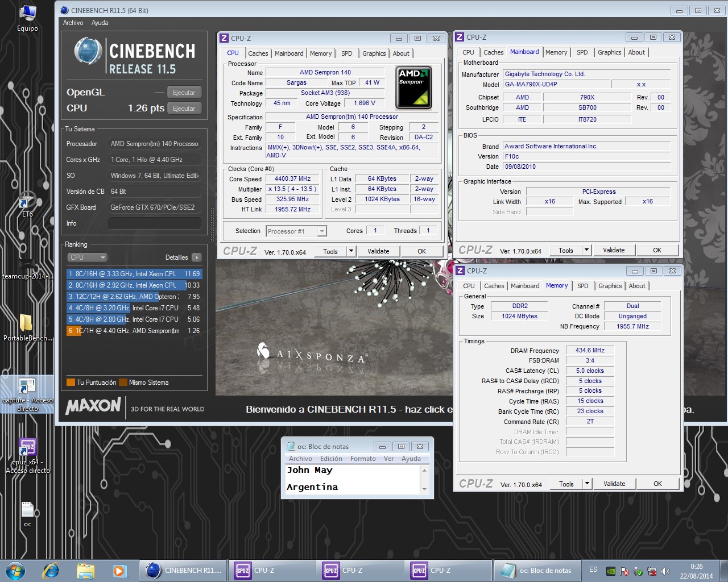Click the ES language indicator in the taskbar
This screenshot has width=728, height=582.
(593, 569)
